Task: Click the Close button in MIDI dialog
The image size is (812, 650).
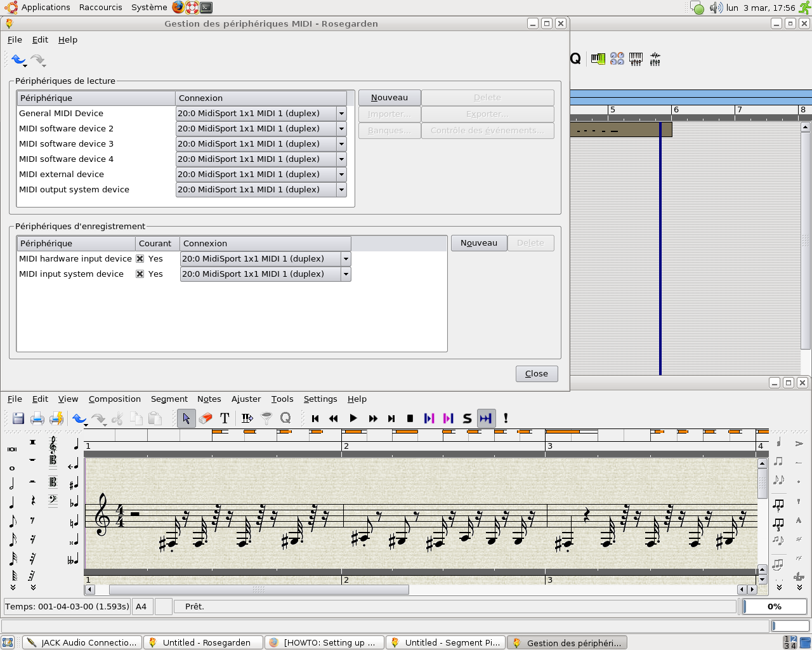Action: [537, 374]
